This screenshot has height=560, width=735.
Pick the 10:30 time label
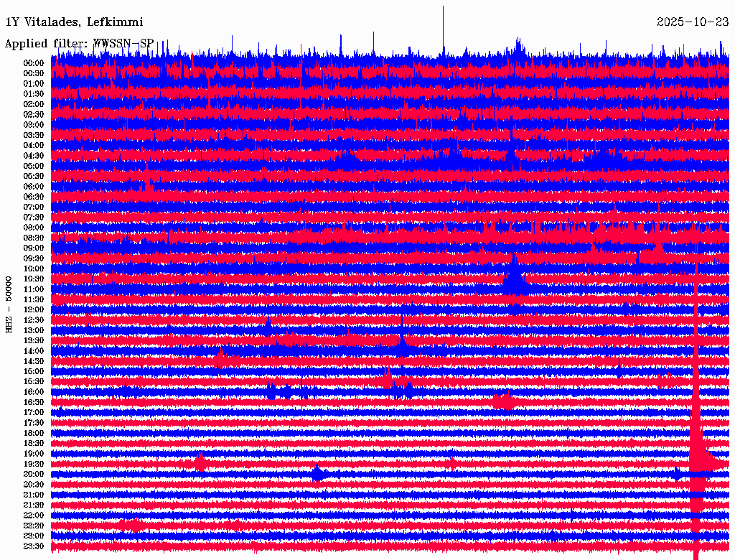coord(34,279)
